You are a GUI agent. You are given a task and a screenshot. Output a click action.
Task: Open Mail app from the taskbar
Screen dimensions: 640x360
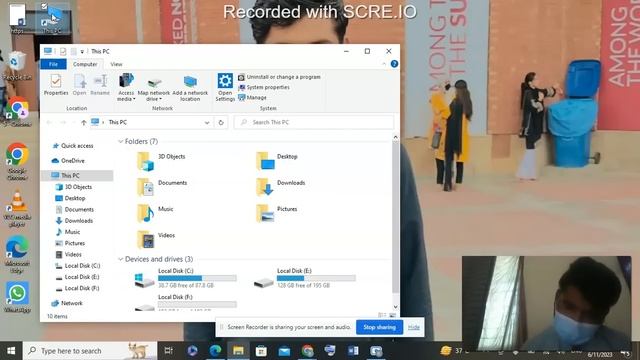(x=284, y=351)
